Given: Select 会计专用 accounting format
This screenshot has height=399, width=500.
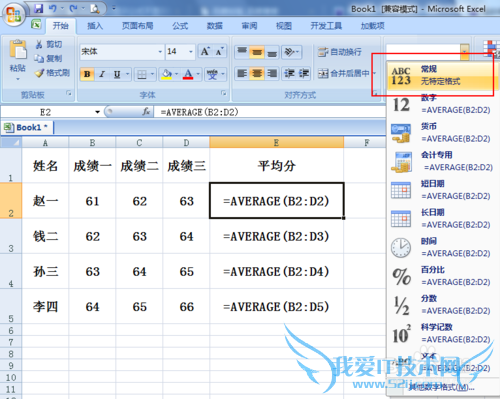Looking at the screenshot, I should tap(442, 162).
